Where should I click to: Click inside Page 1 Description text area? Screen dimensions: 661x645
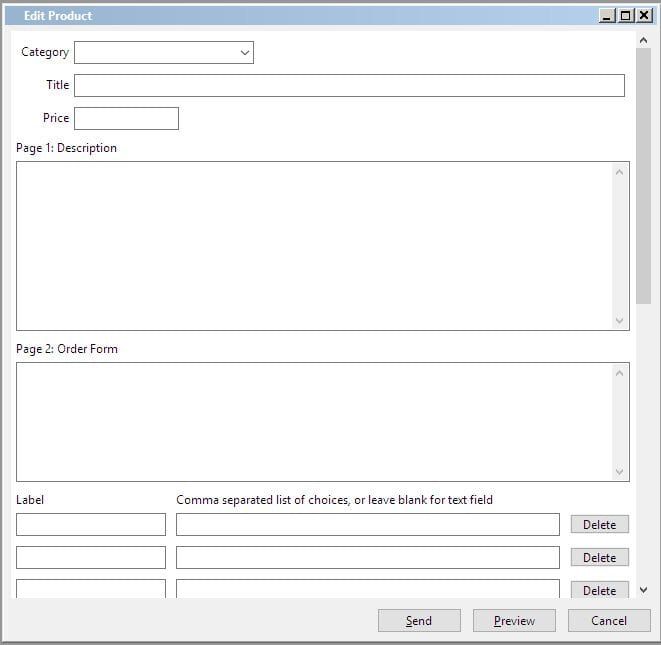[x=314, y=246]
